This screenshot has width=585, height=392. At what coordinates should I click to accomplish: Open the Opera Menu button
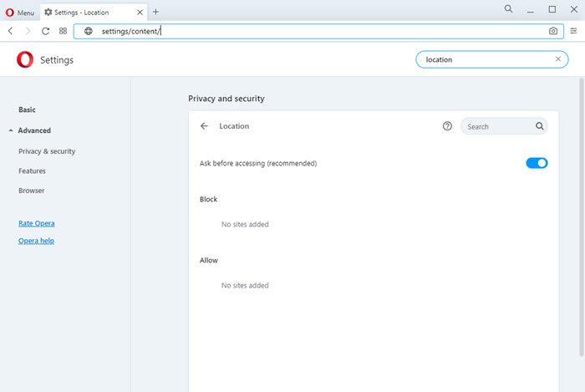(x=20, y=13)
